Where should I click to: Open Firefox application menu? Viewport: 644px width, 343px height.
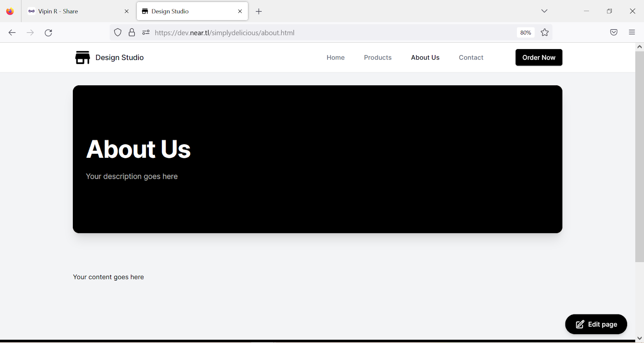coord(632,33)
